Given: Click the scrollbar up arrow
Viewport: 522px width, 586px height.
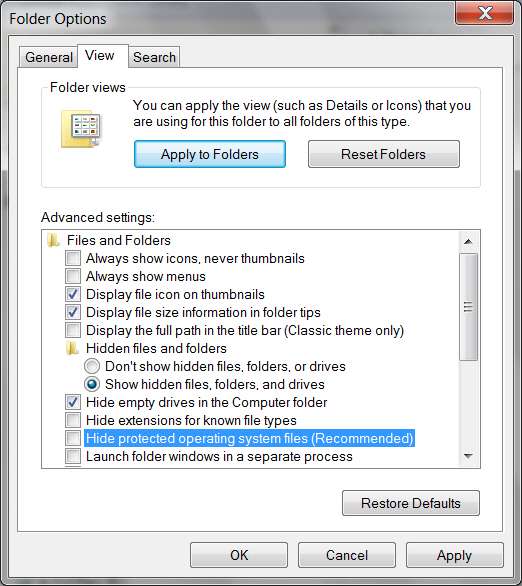Looking at the screenshot, I should [x=468, y=241].
